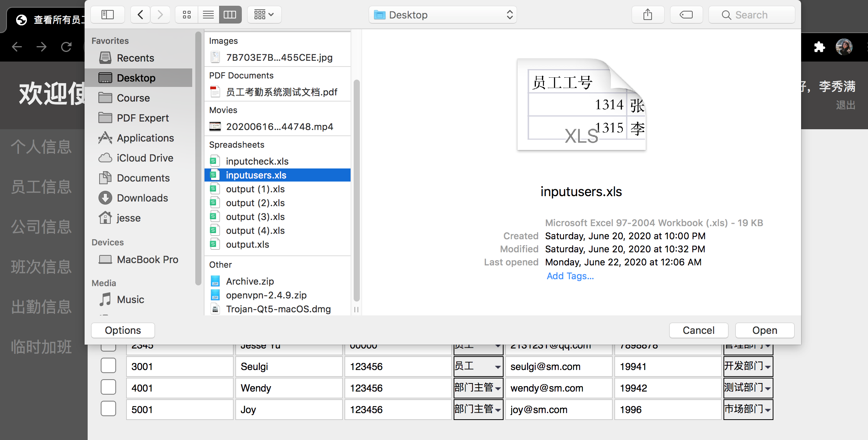The width and height of the screenshot is (868, 440).
Task: Open the Desktop location dropdown
Action: click(x=442, y=15)
